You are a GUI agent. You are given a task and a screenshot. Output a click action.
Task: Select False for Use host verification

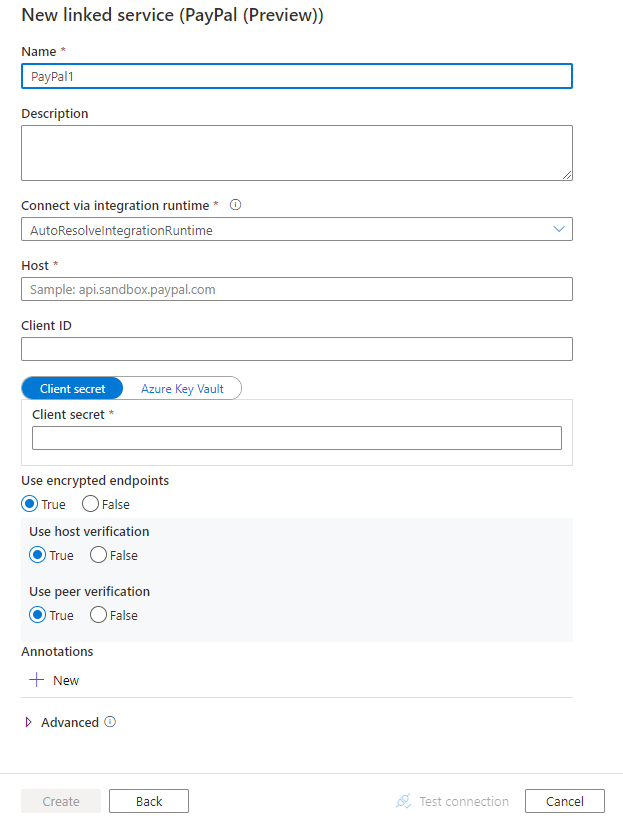97,555
